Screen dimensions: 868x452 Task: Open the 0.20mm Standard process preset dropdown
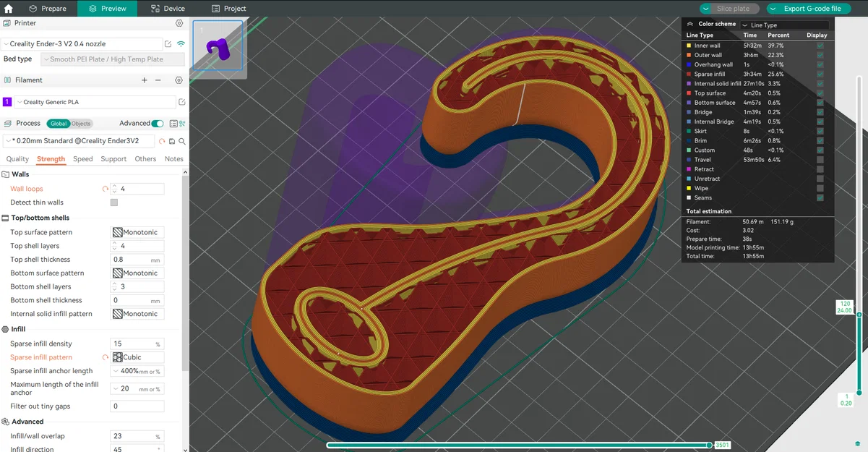(x=80, y=141)
